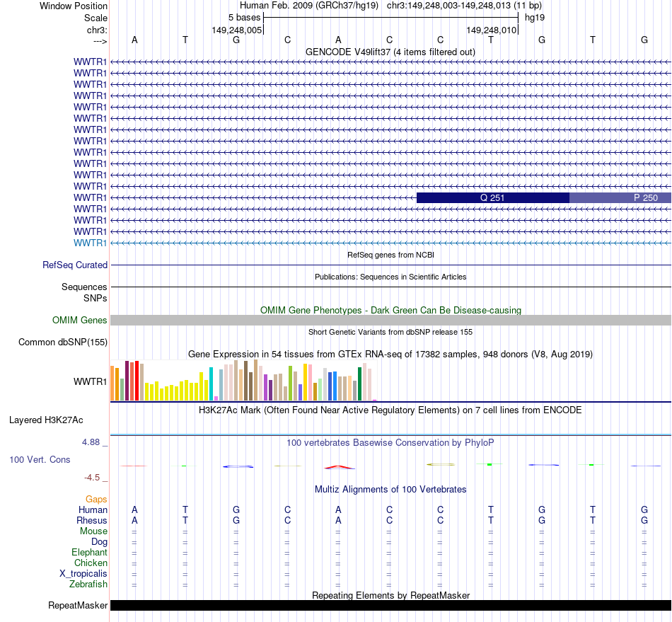Select the Dog alignment row label
672x622 pixels.
(x=99, y=542)
